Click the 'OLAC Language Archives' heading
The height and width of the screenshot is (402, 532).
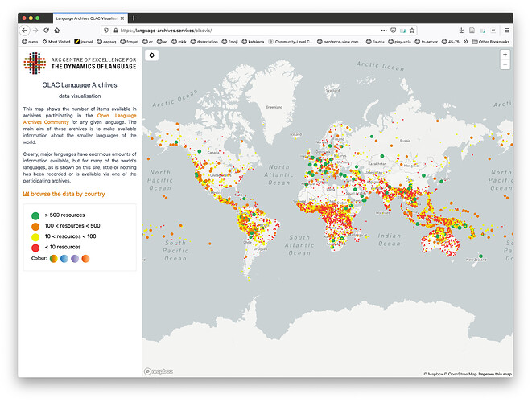coord(80,85)
